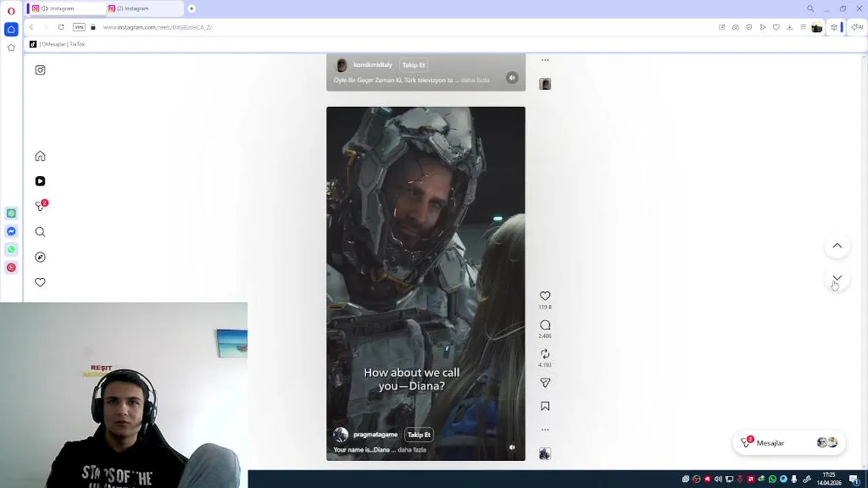The height and width of the screenshot is (488, 868).
Task: Open the Mesajlar TikTok bookmark
Action: pyautogui.click(x=57, y=44)
